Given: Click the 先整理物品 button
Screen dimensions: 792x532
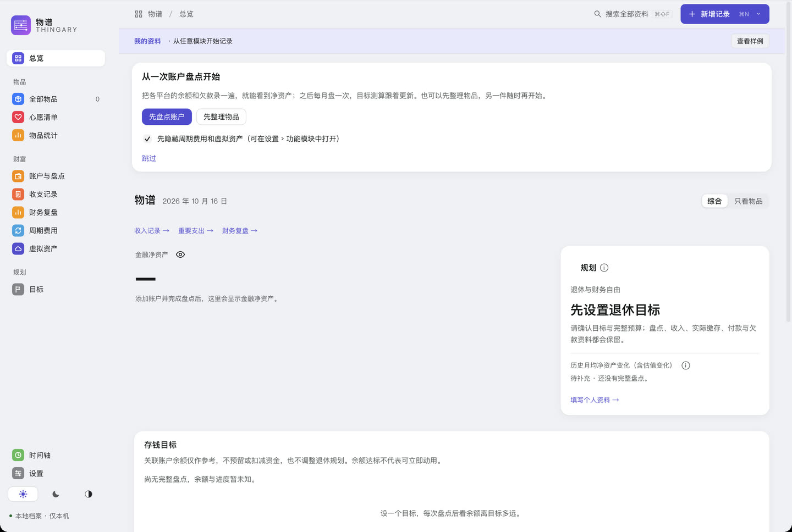Looking at the screenshot, I should tap(221, 117).
